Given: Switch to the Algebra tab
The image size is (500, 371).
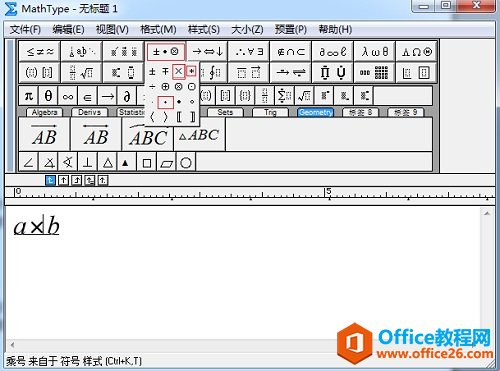Looking at the screenshot, I should click(44, 112).
